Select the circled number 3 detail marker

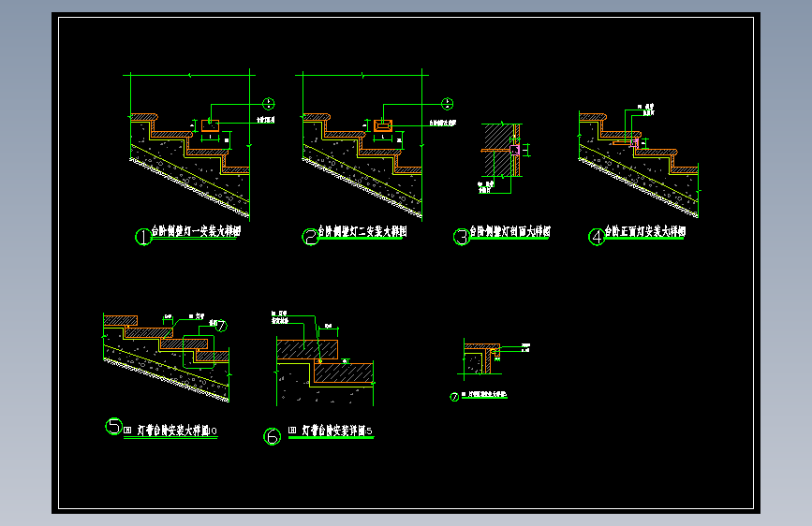[461, 237]
